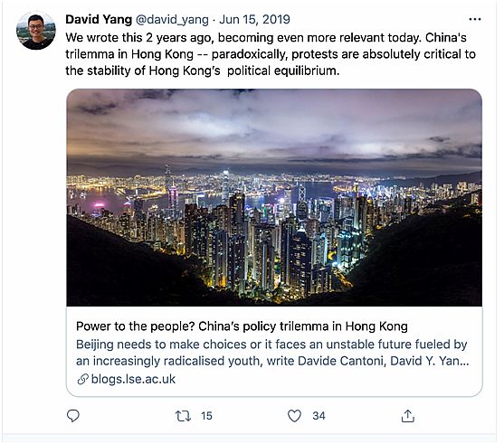
Task: Click the reply speech bubble icon
Action: (x=73, y=416)
